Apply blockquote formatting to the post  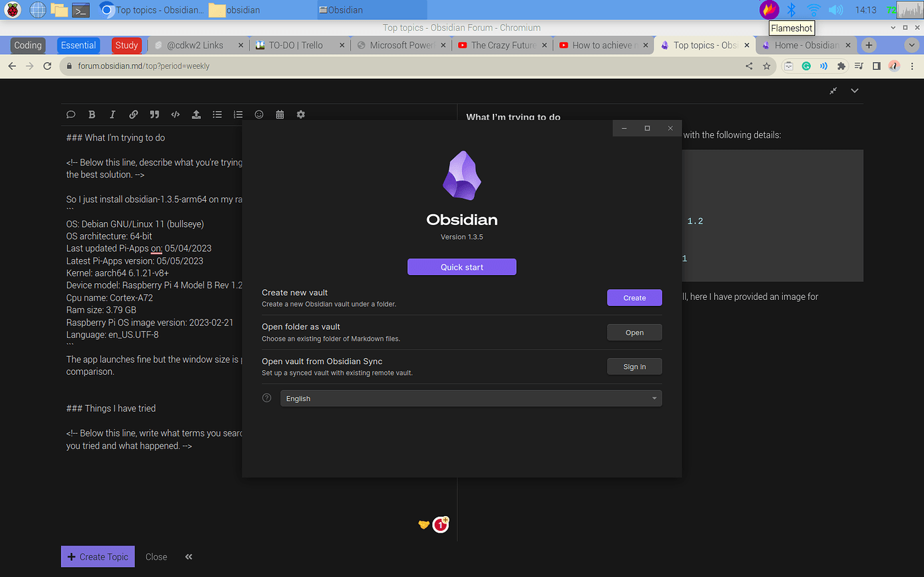tap(154, 114)
